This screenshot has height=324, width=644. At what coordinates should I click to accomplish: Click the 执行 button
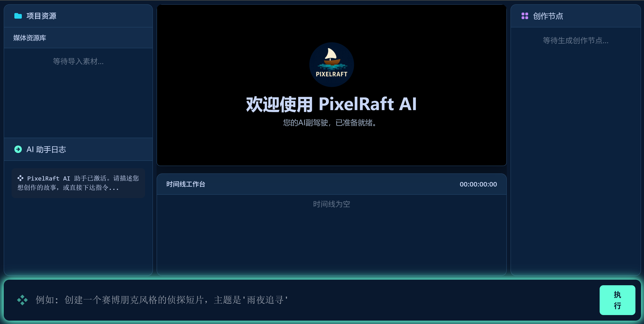[x=617, y=300]
